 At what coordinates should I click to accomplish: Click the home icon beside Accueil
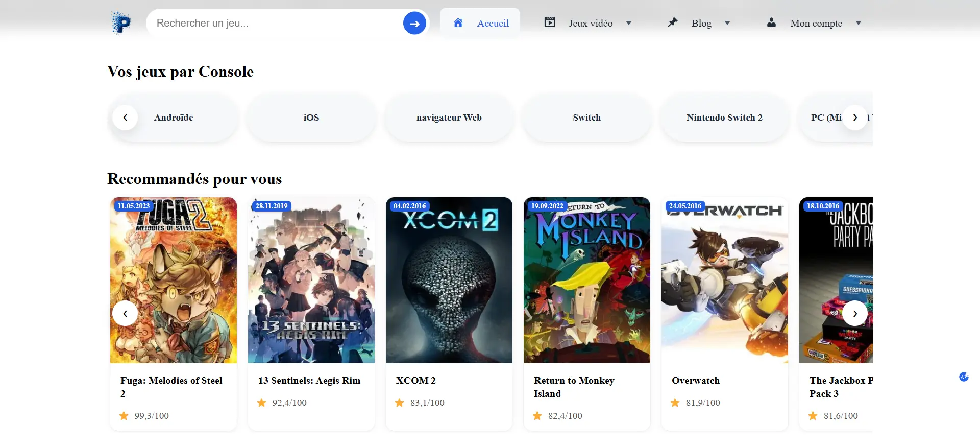[458, 23]
